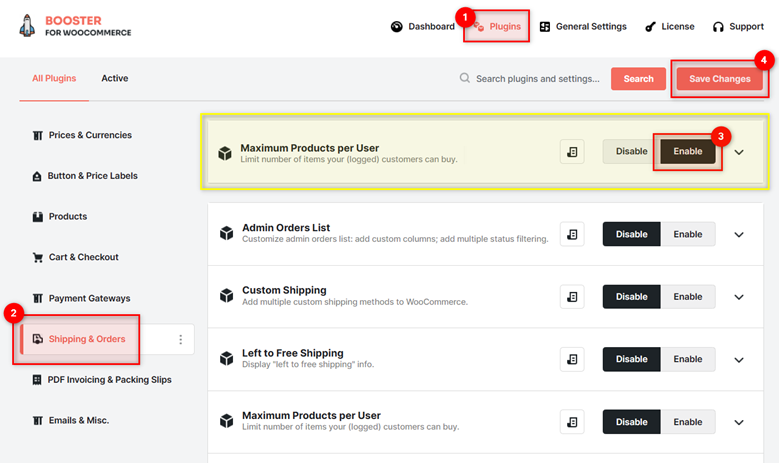The height and width of the screenshot is (463, 779).
Task: Click the General Settings icon
Action: pyautogui.click(x=545, y=26)
